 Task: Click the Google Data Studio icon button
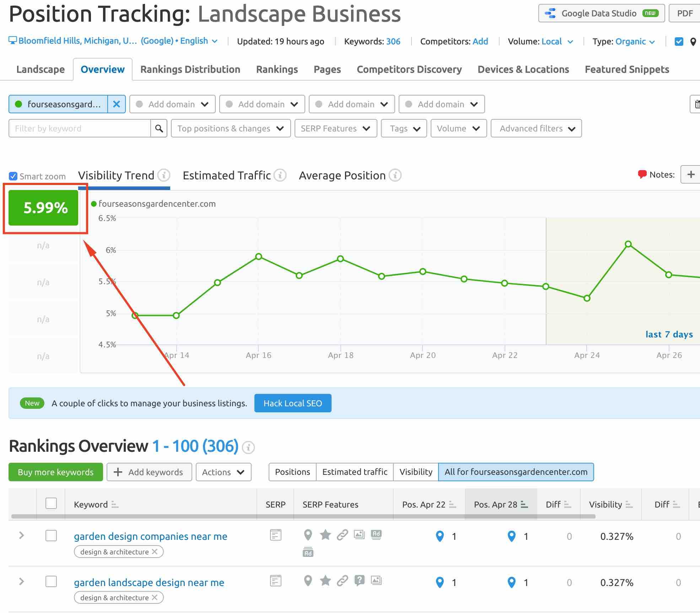[601, 13]
